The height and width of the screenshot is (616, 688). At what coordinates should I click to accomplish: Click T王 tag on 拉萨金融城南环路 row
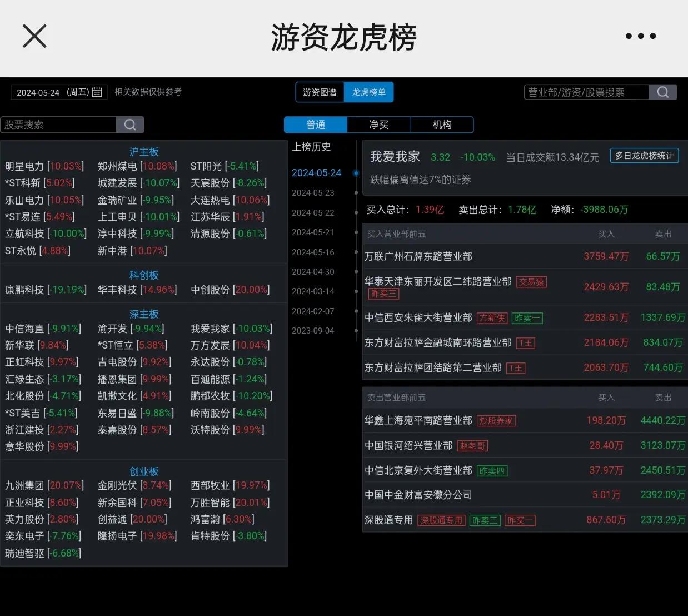pyautogui.click(x=525, y=343)
